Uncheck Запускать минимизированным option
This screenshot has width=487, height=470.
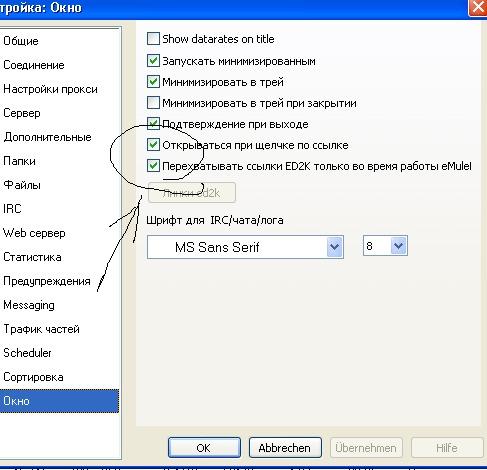click(x=153, y=61)
